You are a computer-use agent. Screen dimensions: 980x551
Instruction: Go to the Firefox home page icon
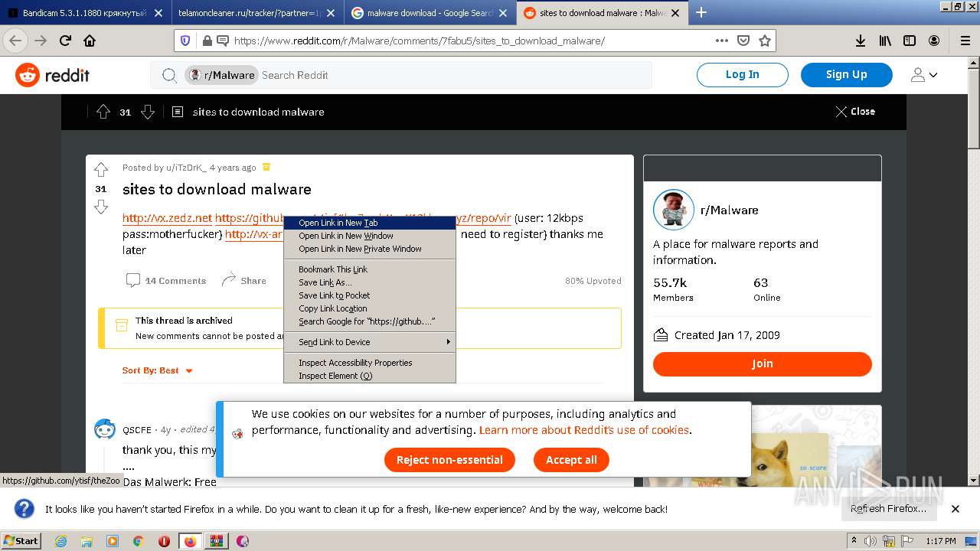coord(90,41)
